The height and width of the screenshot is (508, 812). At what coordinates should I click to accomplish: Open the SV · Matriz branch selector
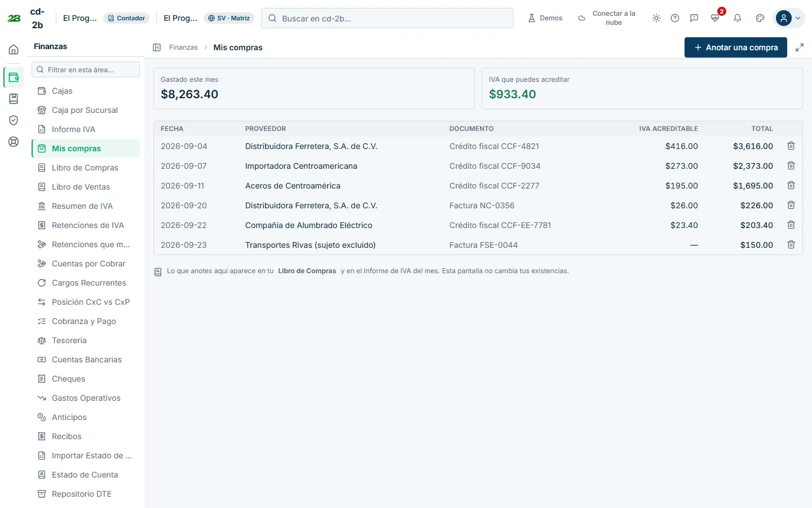(x=229, y=18)
